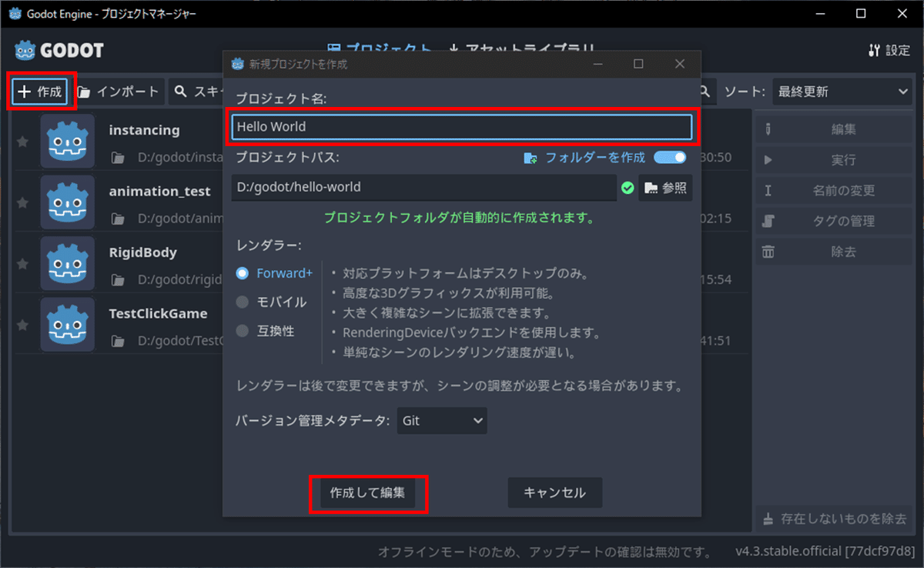
Task: Open the 最終更新 sort dropdown
Action: pyautogui.click(x=841, y=91)
